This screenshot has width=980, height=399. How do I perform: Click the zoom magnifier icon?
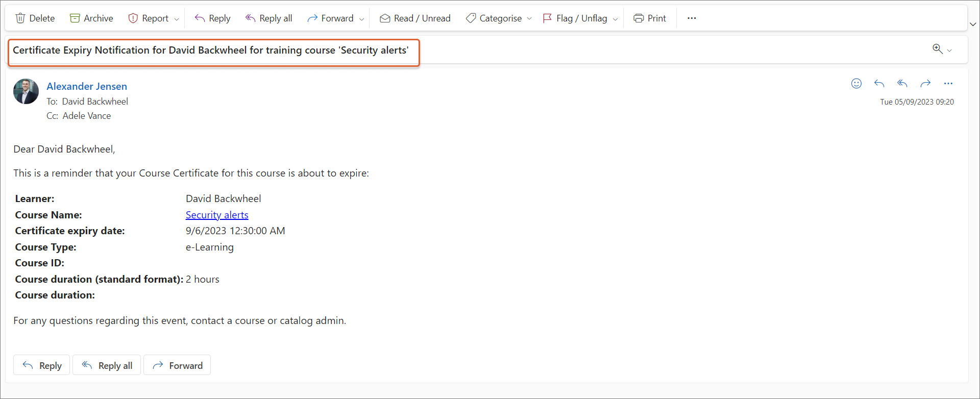coord(937,49)
